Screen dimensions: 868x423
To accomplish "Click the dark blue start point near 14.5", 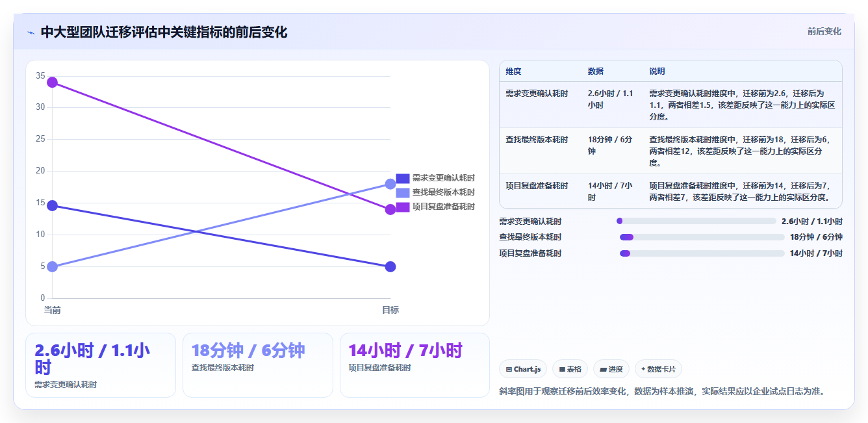I will tap(53, 206).
